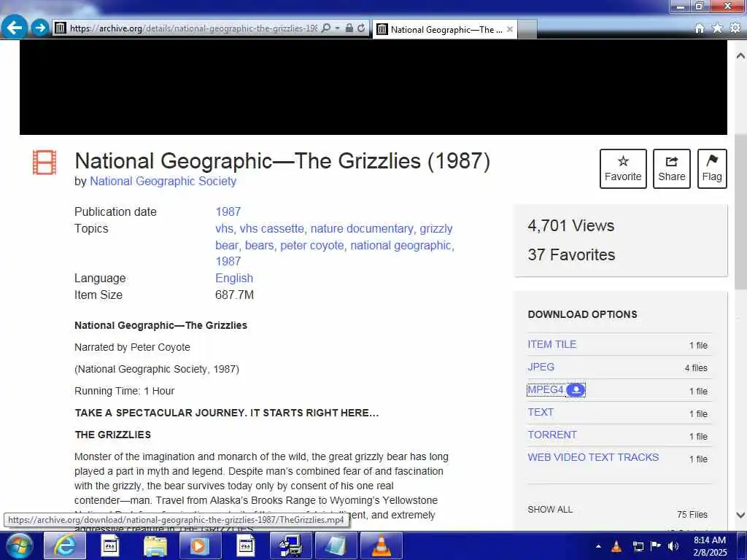Screen dimensions: 747x560
Task: Go forward with the browser forward arrow
Action: pos(40,28)
